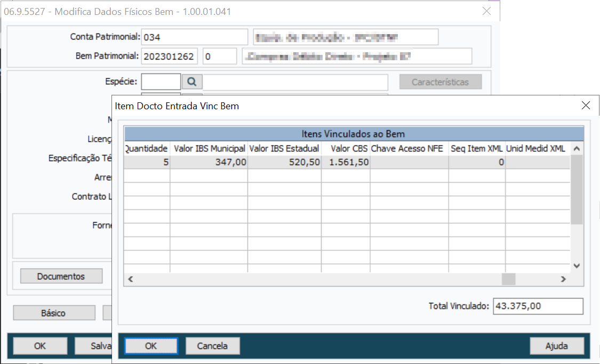600x364 pixels.
Task: Open the Documentos button in back window
Action: click(61, 276)
